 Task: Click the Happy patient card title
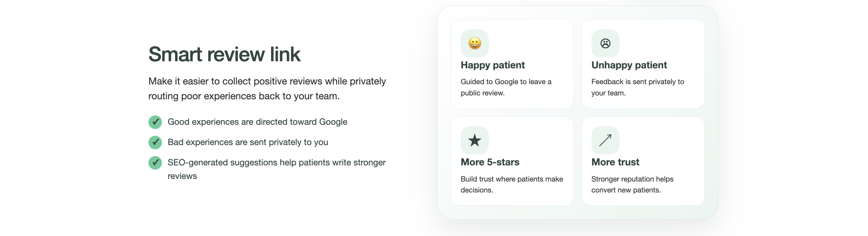pyautogui.click(x=492, y=65)
